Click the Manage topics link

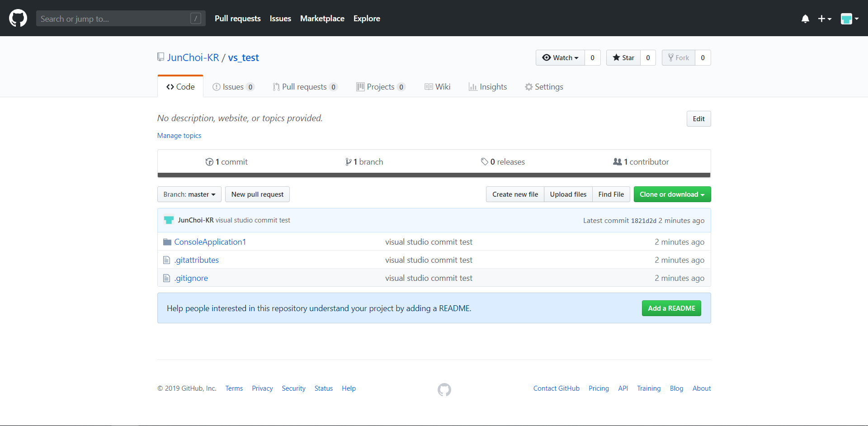tap(179, 136)
